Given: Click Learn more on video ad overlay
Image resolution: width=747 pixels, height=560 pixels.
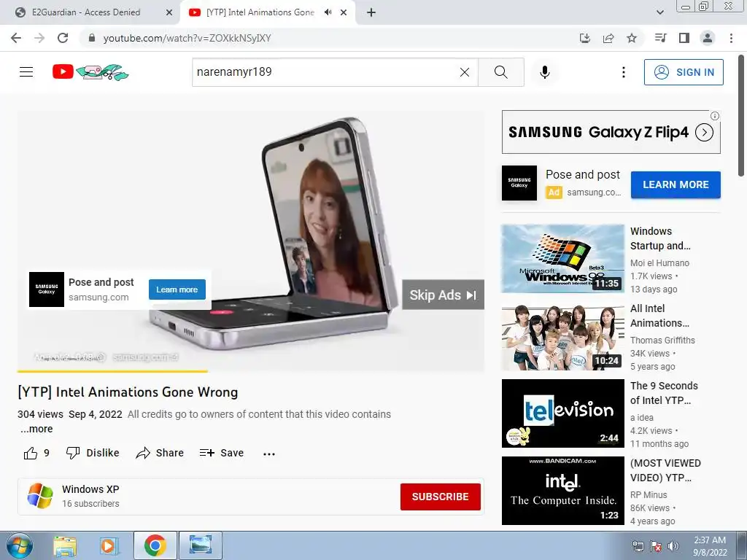Looking at the screenshot, I should [x=177, y=289].
